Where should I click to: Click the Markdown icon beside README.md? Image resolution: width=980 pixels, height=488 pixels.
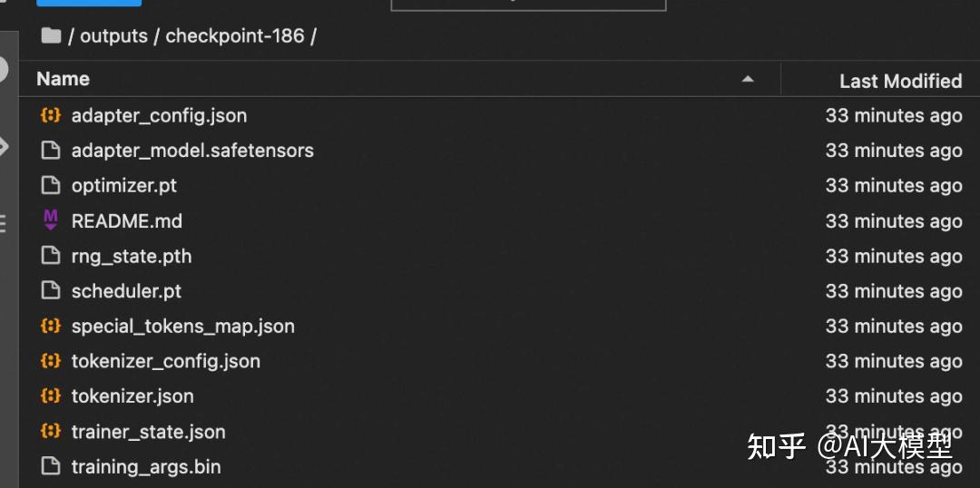click(51, 220)
